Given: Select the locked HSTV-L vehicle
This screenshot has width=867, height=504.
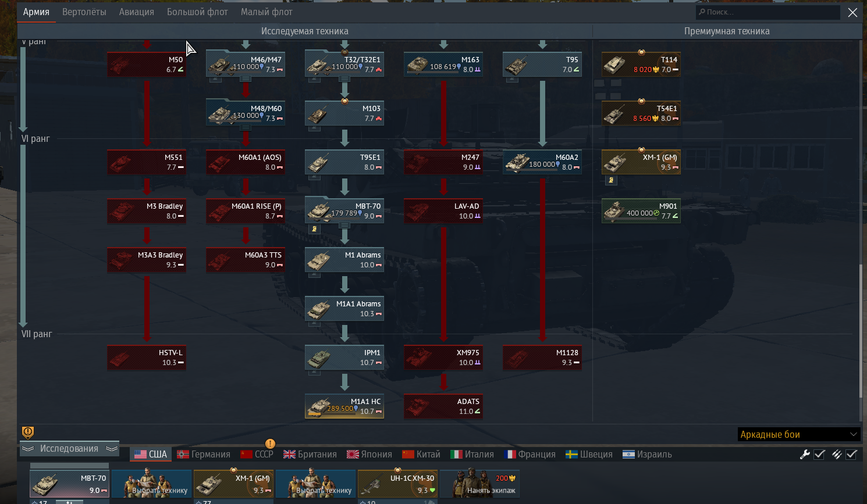Looking at the screenshot, I should tap(147, 357).
